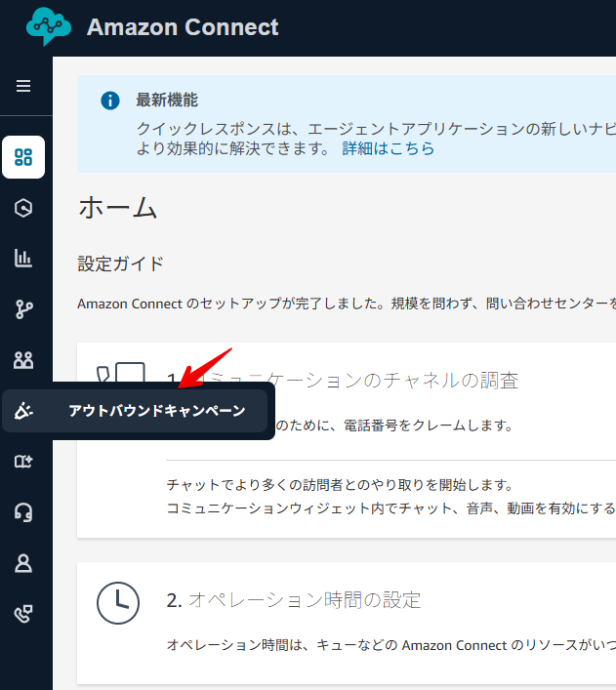The width and height of the screenshot is (616, 690).
Task: Open the single person profile icon
Action: point(23,563)
